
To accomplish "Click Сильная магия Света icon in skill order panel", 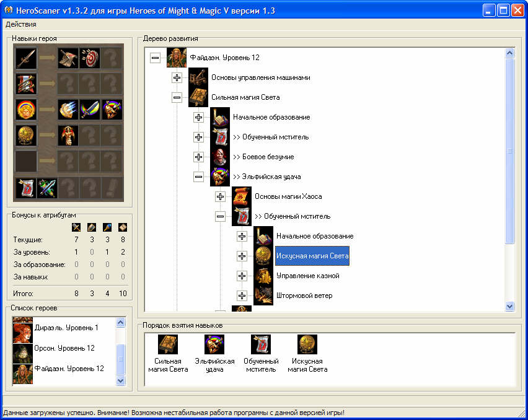I will point(168,344).
